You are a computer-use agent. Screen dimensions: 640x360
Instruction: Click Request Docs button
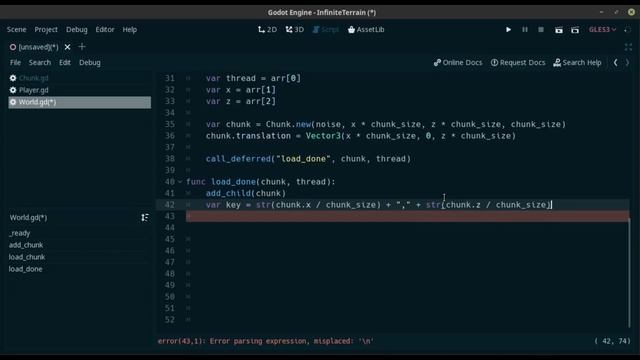click(x=518, y=62)
